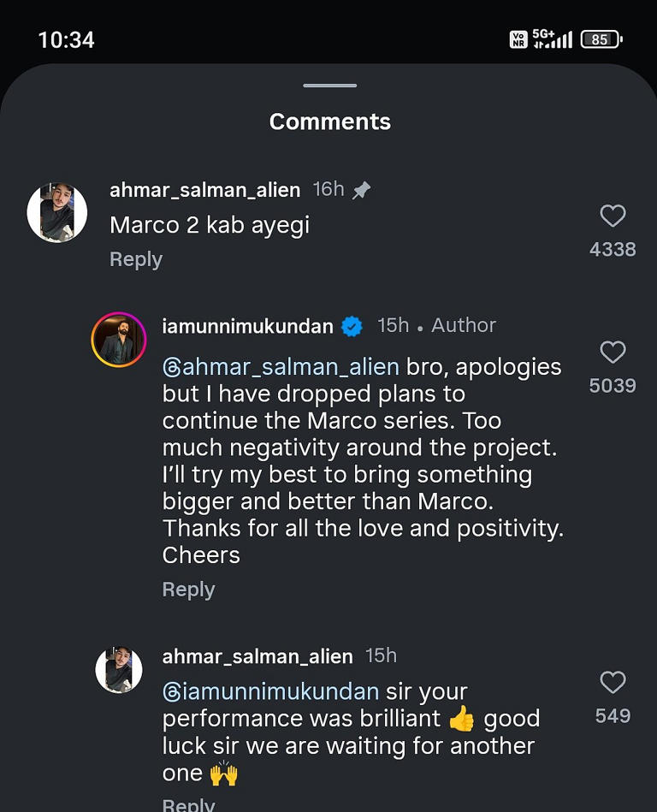Tap the blue verified badge beside iamunnimukundan
Screen dimensions: 657x812
click(352, 326)
